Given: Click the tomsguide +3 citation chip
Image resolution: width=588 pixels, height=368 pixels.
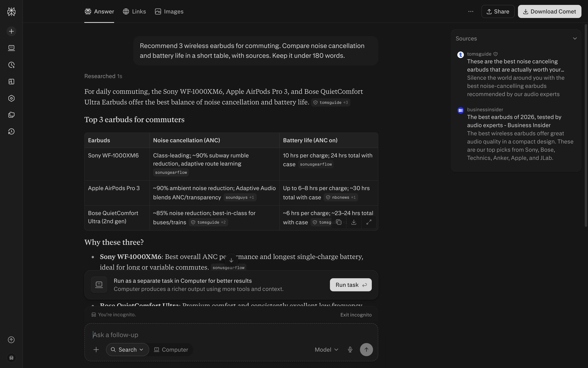Looking at the screenshot, I should pyautogui.click(x=331, y=102).
